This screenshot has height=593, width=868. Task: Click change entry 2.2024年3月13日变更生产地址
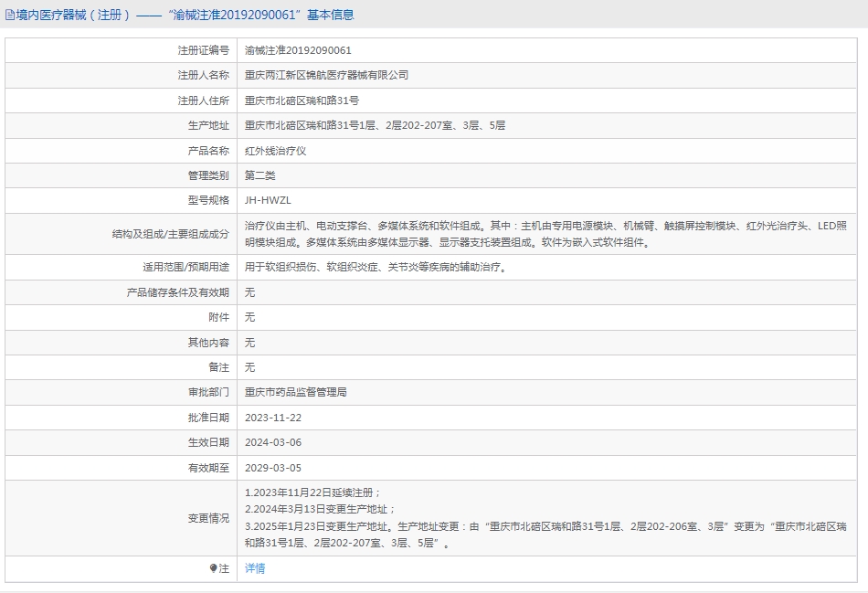click(321, 509)
